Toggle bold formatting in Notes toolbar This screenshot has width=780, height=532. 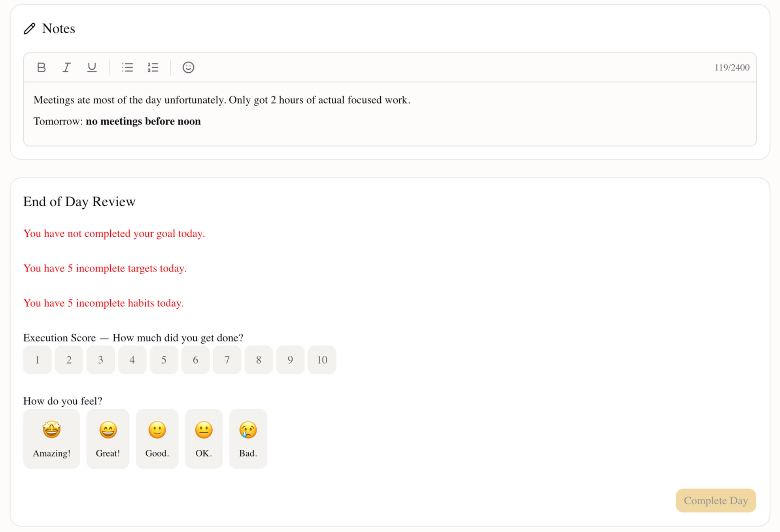(x=42, y=68)
